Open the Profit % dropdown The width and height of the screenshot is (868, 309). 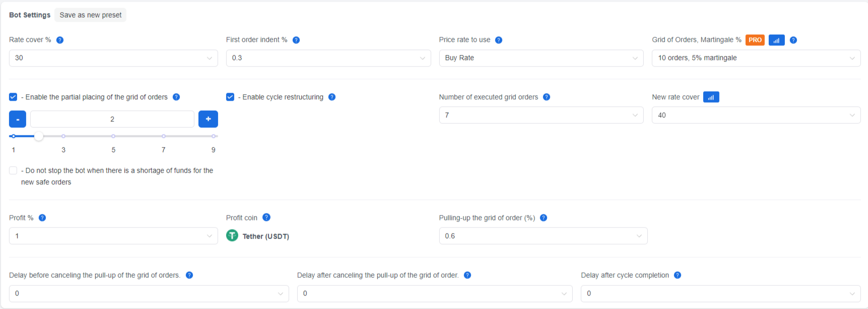(113, 236)
